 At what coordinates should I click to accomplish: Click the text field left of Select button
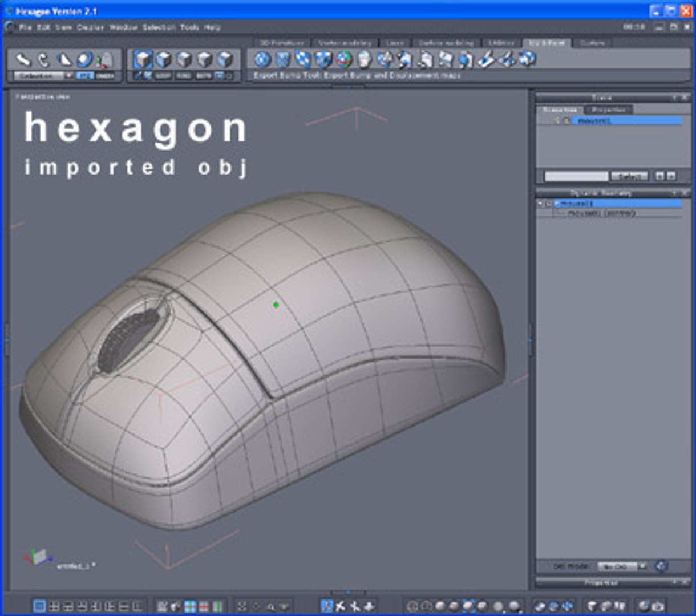576,176
